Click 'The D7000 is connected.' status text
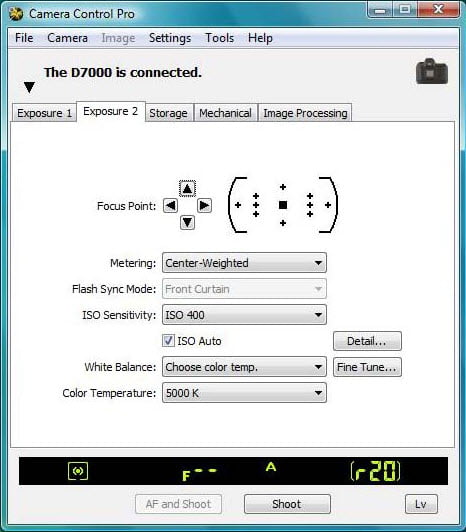 [x=123, y=72]
